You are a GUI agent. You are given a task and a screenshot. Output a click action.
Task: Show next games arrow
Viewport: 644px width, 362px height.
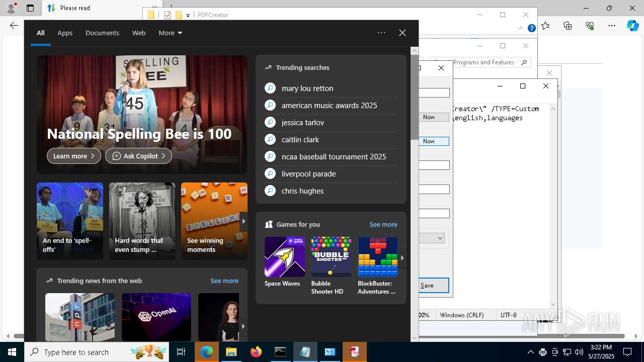coord(402,257)
